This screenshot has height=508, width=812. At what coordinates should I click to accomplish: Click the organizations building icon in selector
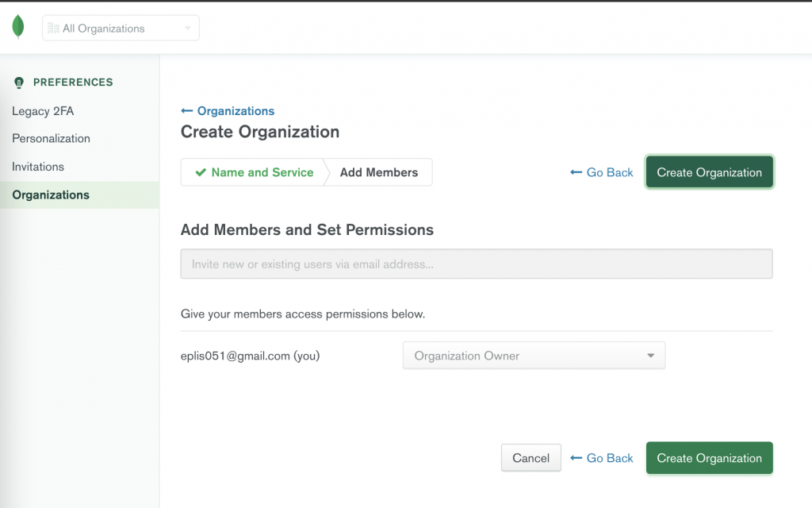click(53, 29)
